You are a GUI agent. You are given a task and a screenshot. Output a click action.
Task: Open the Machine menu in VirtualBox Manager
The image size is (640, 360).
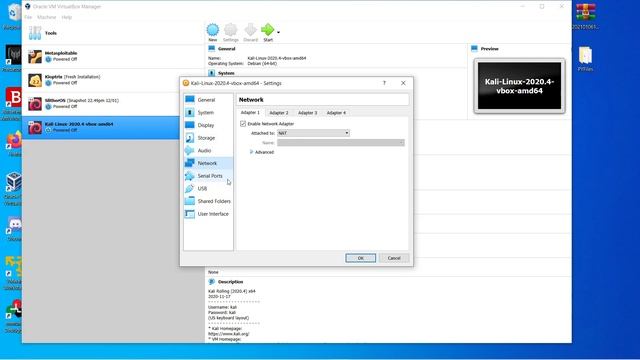click(x=47, y=17)
